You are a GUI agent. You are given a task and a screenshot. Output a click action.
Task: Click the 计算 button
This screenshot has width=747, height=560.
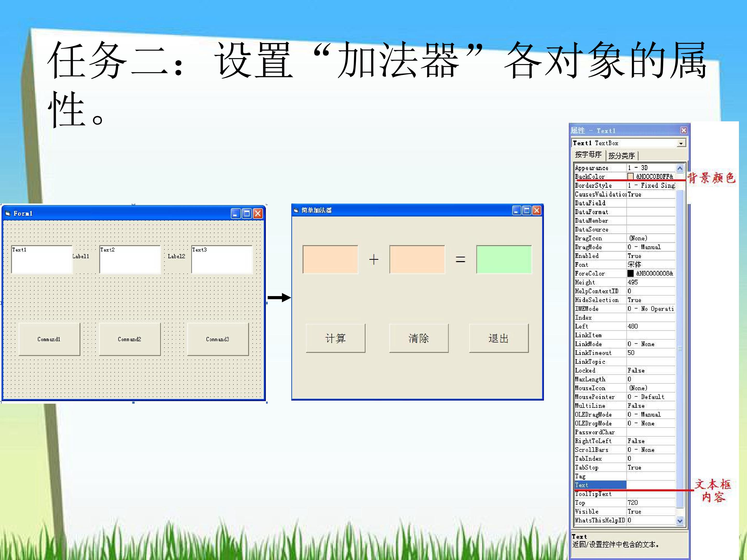click(x=336, y=338)
